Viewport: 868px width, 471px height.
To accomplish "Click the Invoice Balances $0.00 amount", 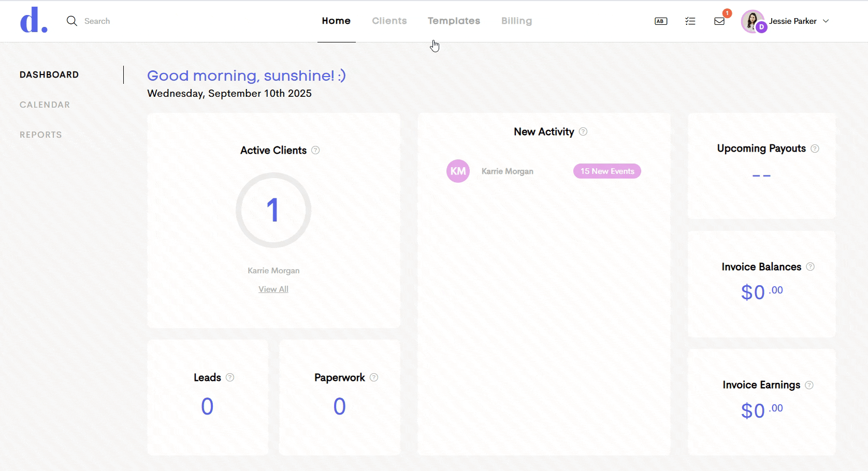I will point(762,292).
